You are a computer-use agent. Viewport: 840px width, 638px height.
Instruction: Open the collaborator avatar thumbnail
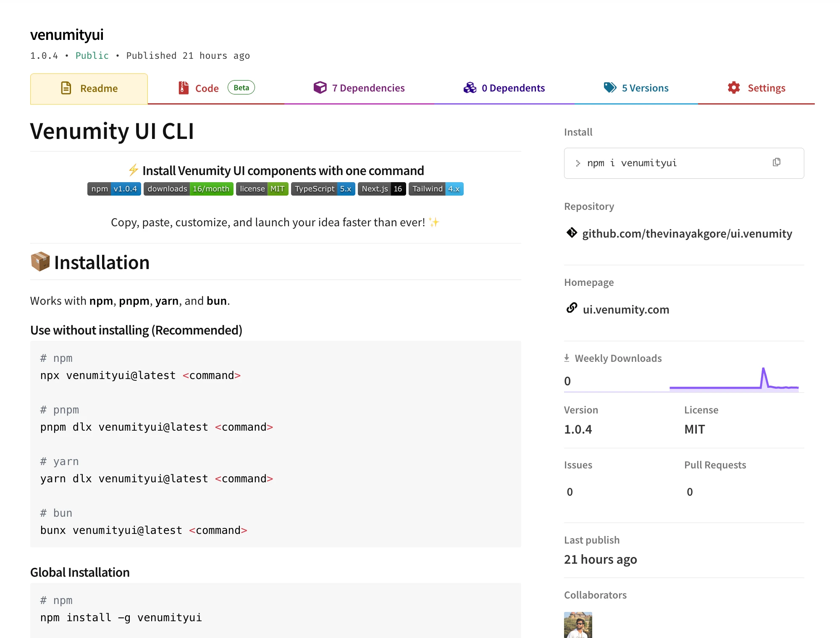[x=578, y=625]
